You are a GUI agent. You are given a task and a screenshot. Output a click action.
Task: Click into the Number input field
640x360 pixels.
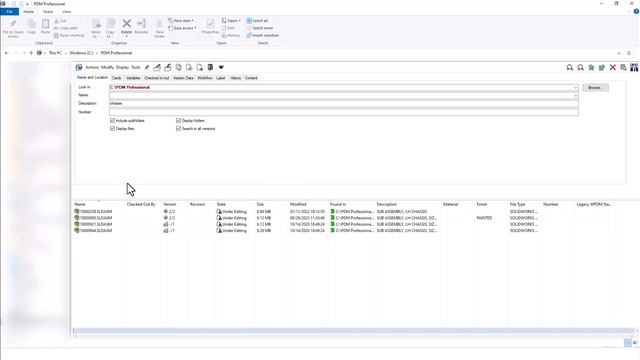(x=344, y=112)
